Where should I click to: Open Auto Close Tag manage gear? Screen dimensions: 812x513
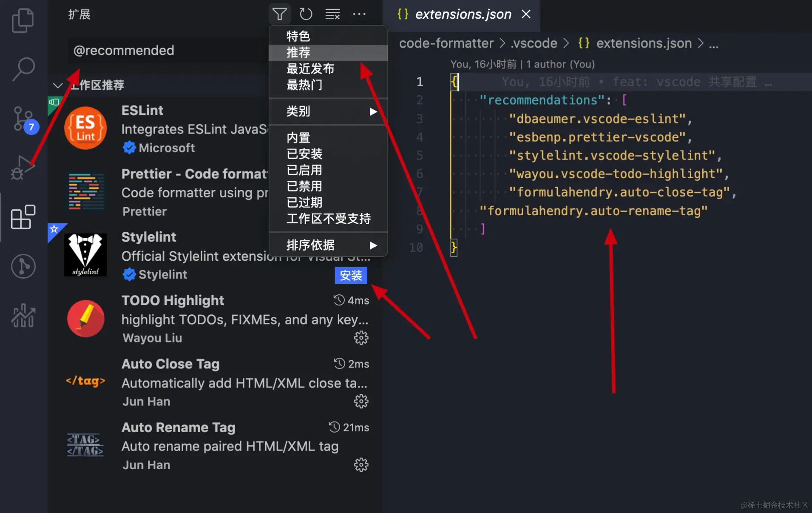(361, 402)
